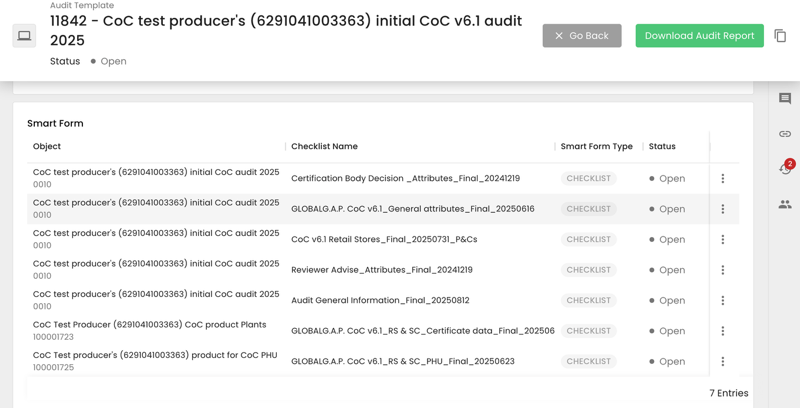Open the comments icon in right sidebar

coord(785,99)
